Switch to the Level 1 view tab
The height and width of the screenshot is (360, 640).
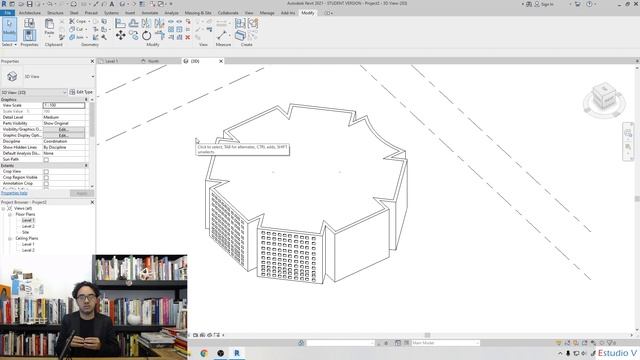[x=111, y=61]
